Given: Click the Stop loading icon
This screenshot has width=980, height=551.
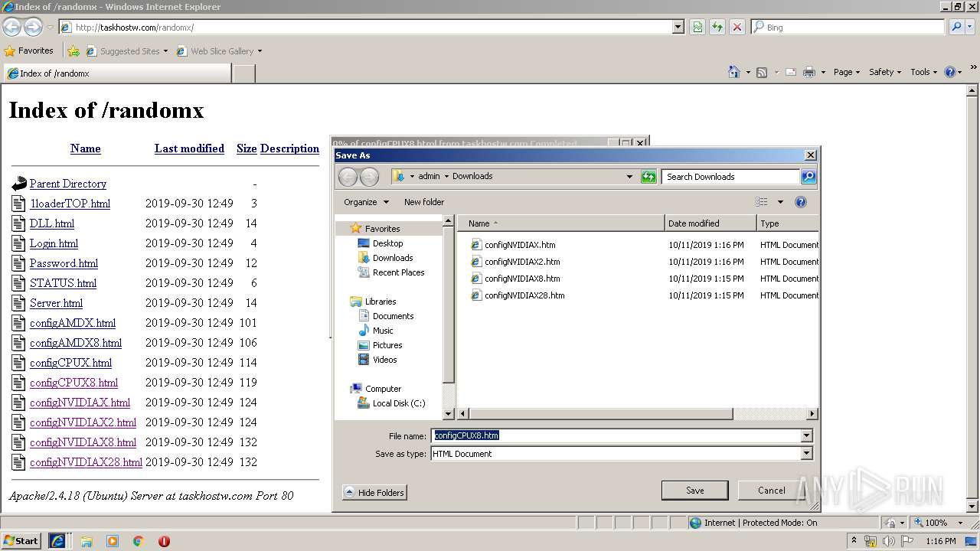Looking at the screenshot, I should [737, 27].
